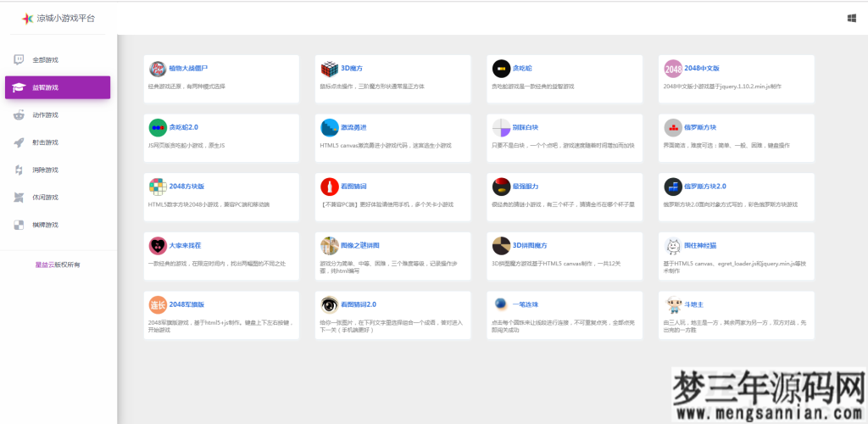
Task: Switch to 动作游戏 category
Action: 45,115
